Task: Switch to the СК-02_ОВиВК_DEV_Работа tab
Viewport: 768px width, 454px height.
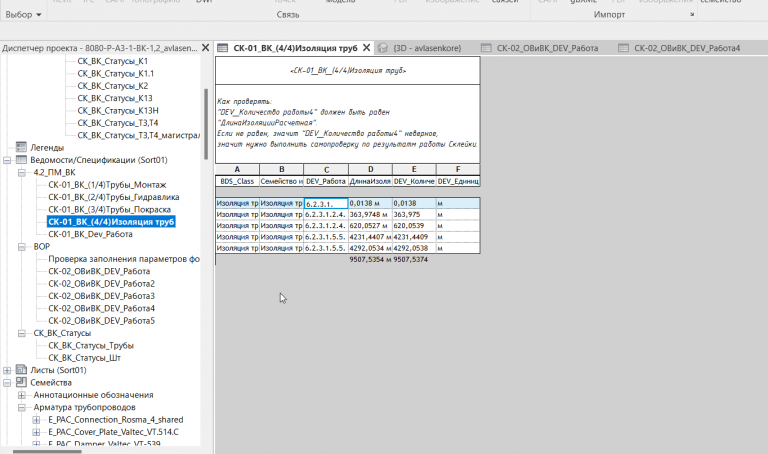Action: (547, 48)
